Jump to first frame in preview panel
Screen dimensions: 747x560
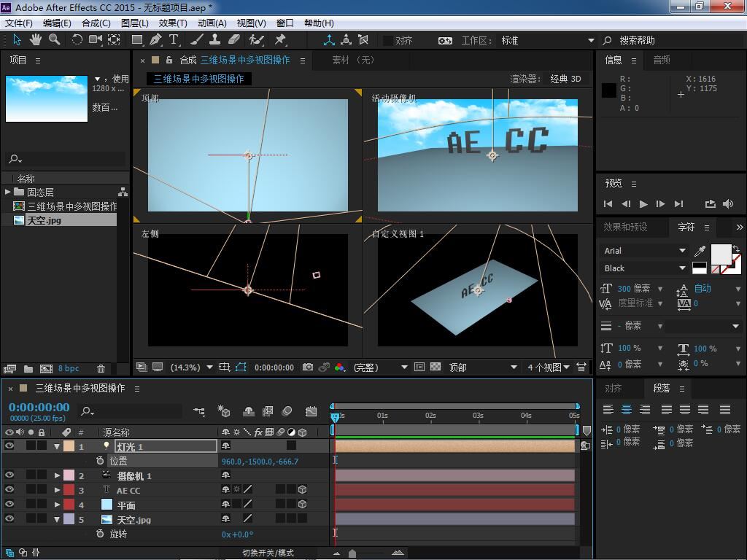point(608,204)
